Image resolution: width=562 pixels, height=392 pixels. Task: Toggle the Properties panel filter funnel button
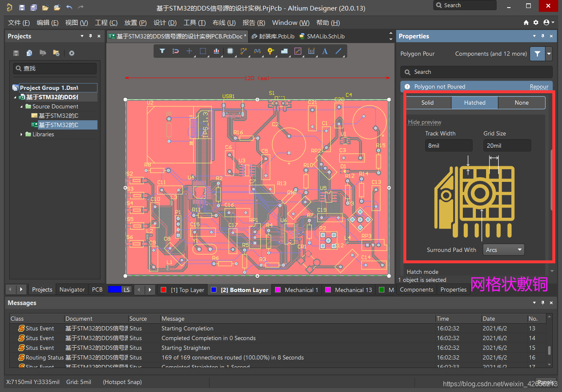pyautogui.click(x=537, y=54)
